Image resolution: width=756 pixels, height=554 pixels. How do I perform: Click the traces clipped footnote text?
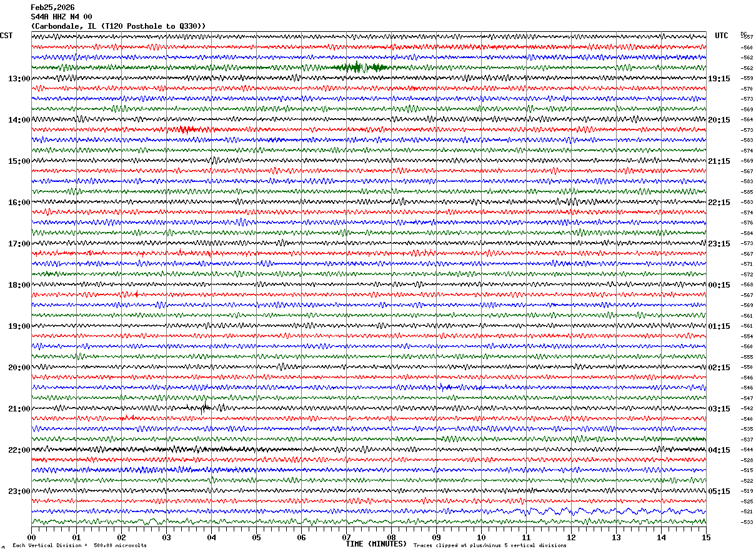(x=490, y=546)
